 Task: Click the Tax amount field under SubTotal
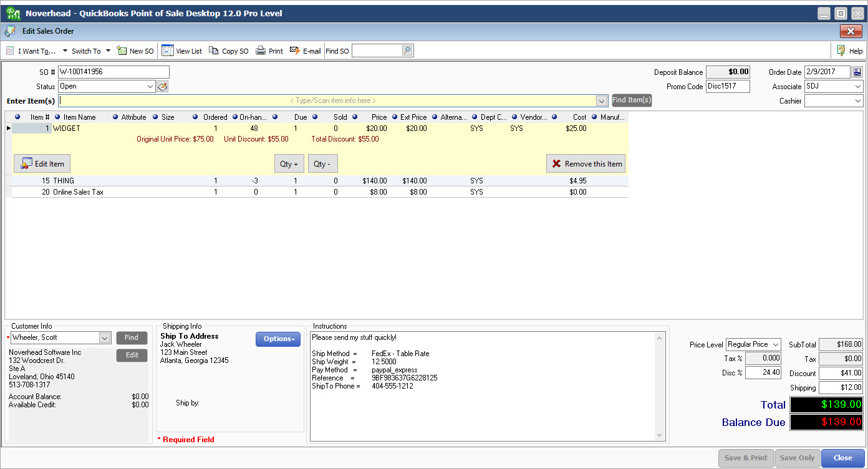click(x=841, y=359)
